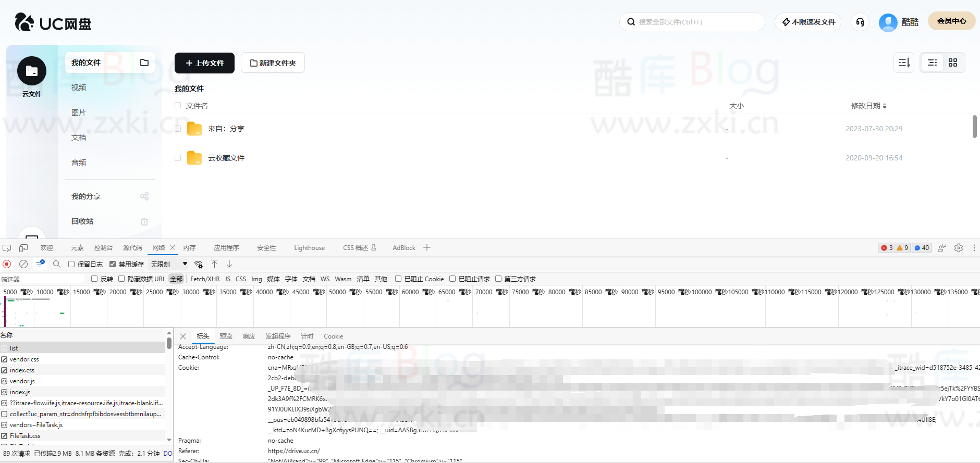Open 无限制 throttling dropdown
Screen dimensions: 980x463
click(169, 264)
